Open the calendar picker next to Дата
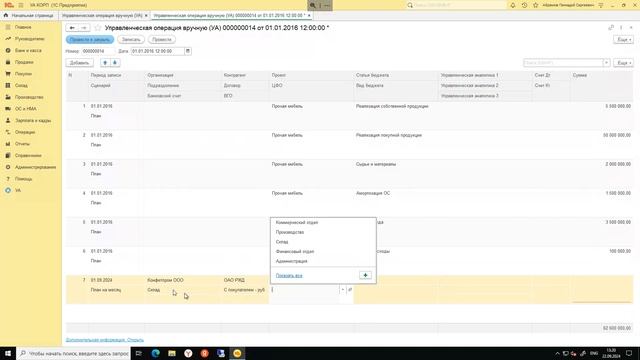 [x=188, y=51]
